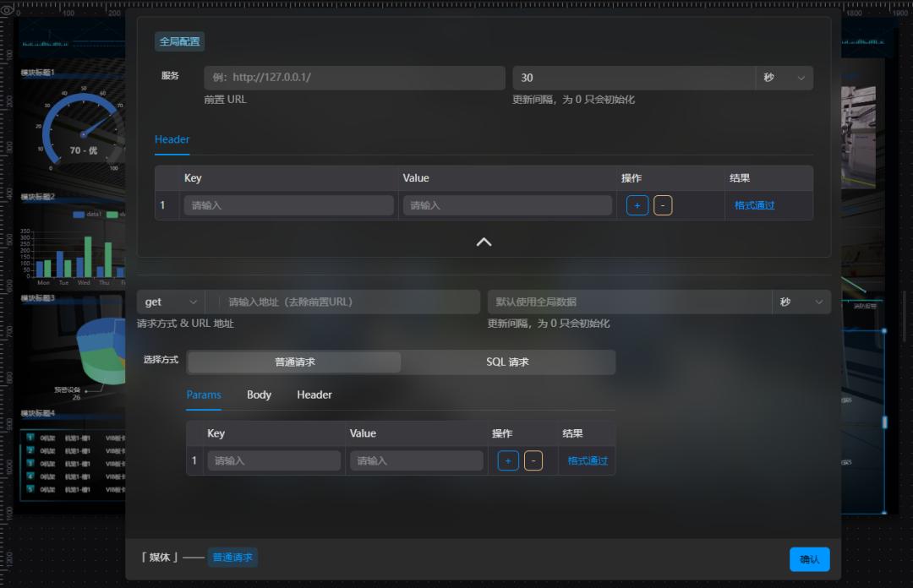This screenshot has width=913, height=588.
Task: Click the remove-row minus icon in global Header table
Action: 662,204
